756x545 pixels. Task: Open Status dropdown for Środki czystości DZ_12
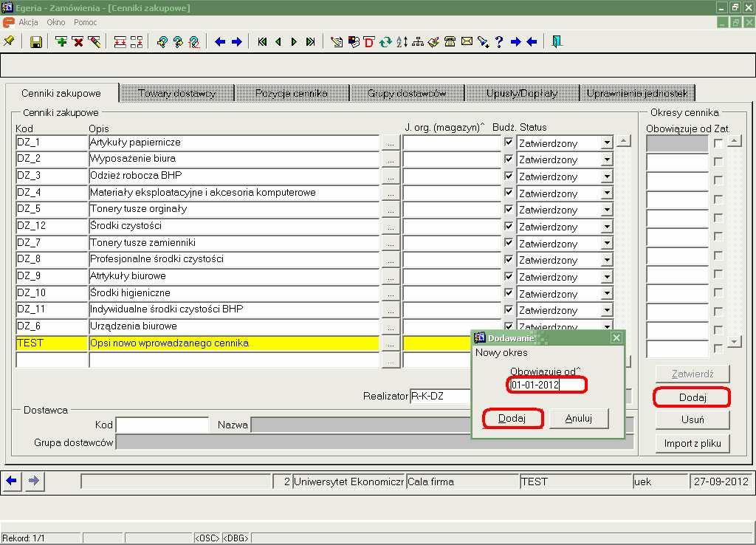(x=607, y=227)
